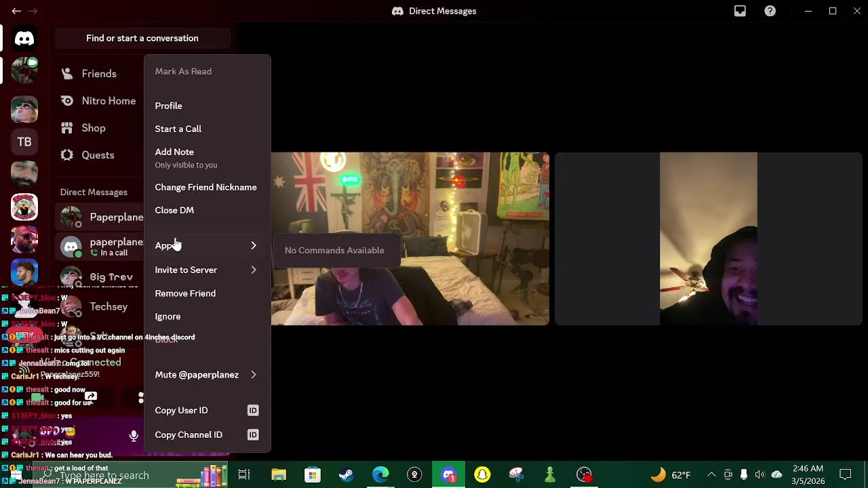Viewport: 868px width, 488px height.
Task: Select Copy Channel ID
Action: pyautogui.click(x=207, y=434)
